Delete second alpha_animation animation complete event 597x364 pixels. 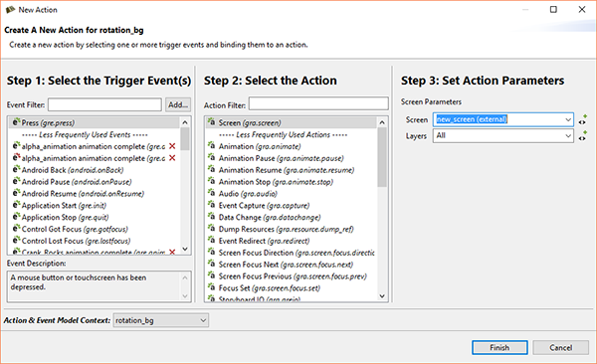tap(172, 158)
